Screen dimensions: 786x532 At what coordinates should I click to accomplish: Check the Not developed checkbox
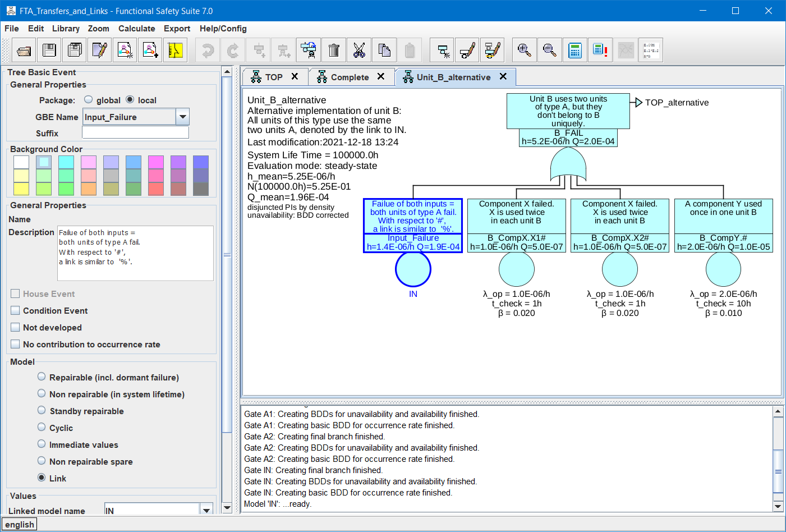tap(16, 327)
